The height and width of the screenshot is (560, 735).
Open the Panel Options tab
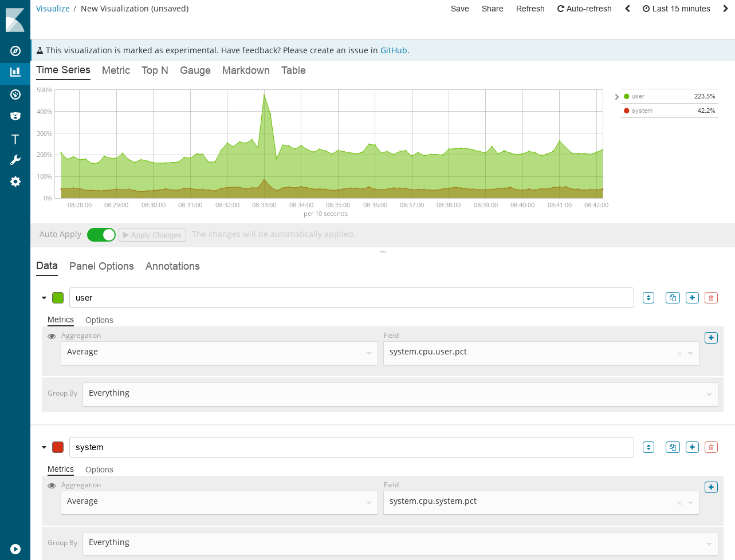[101, 266]
